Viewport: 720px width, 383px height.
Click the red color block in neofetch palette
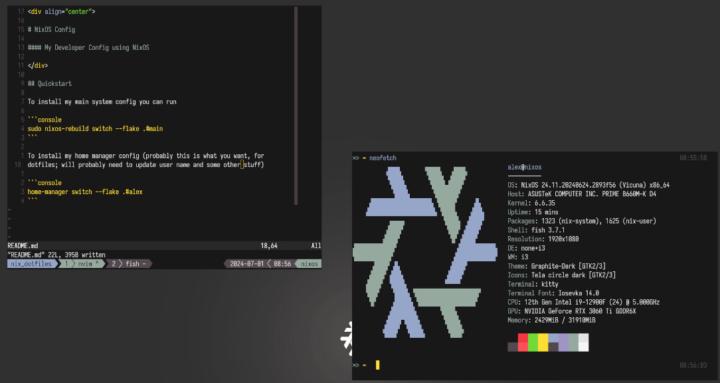523,342
